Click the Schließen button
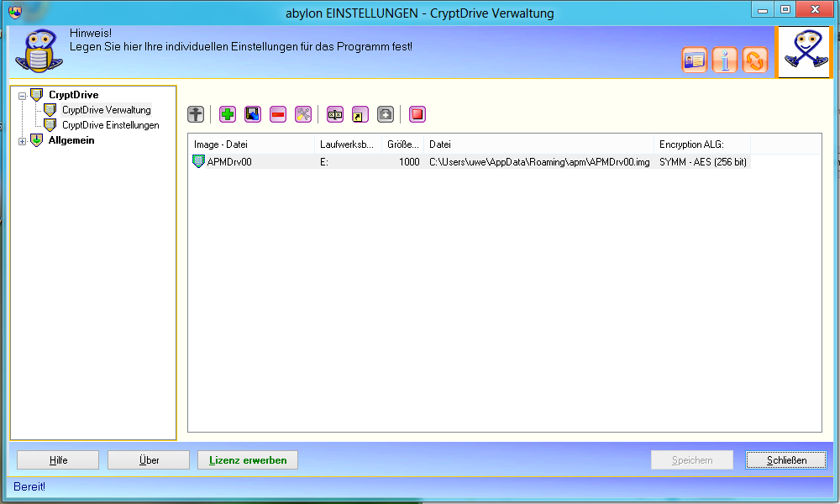Viewport: 840px width, 504px height. tap(786, 460)
